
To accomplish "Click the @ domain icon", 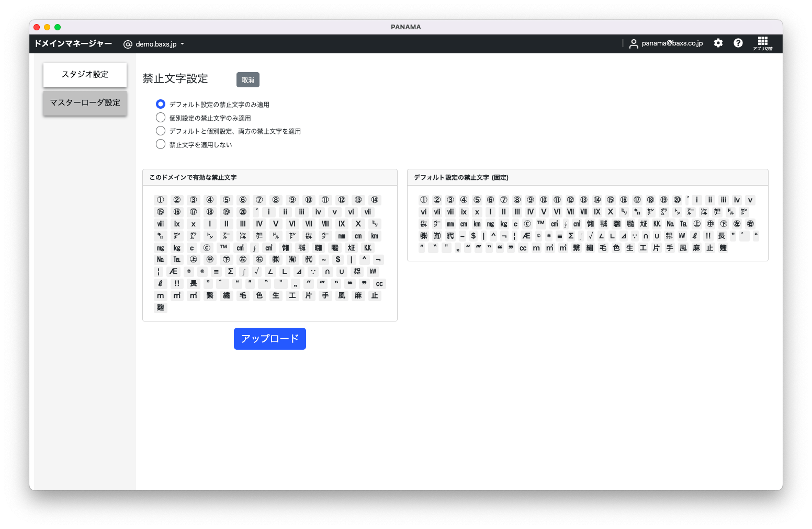I will pyautogui.click(x=128, y=44).
